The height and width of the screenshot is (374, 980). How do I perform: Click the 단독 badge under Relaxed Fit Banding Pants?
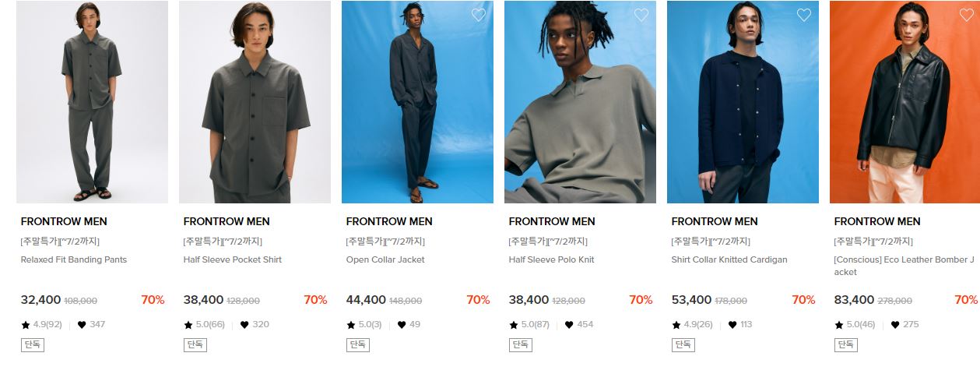pos(33,344)
